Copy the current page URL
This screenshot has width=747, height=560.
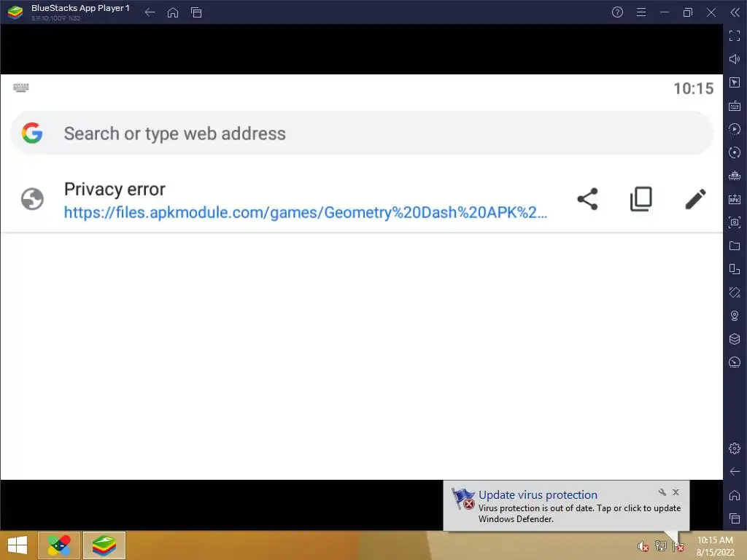point(641,199)
